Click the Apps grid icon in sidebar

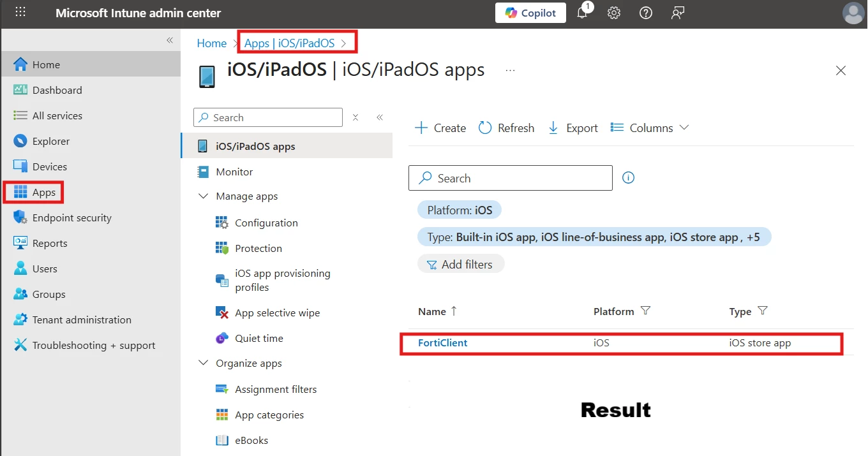[20, 192]
